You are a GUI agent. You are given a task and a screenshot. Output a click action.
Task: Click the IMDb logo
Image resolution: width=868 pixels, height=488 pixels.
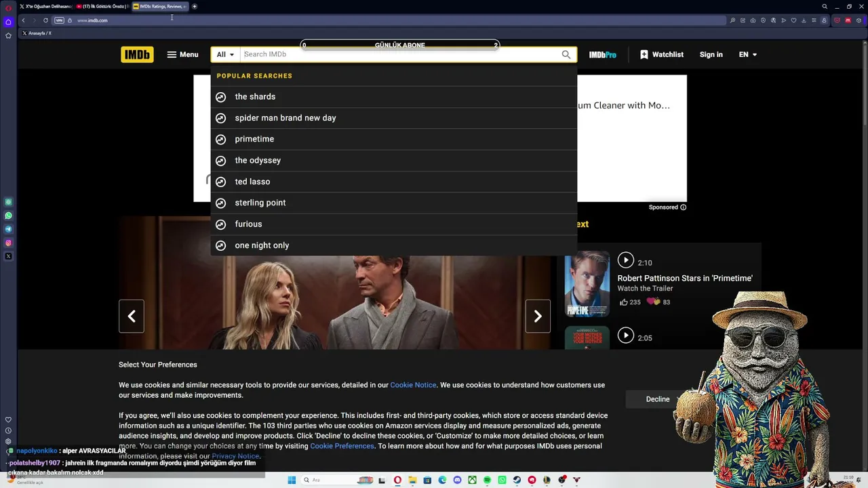137,54
